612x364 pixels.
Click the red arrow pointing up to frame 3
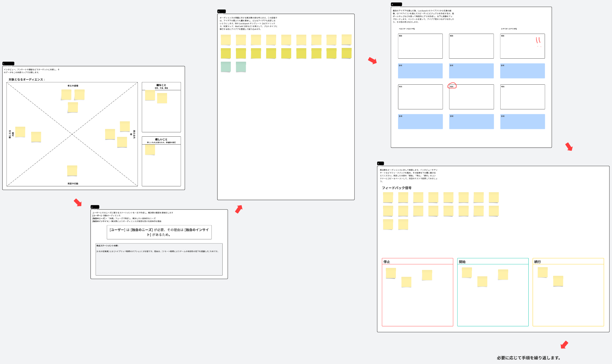click(239, 209)
